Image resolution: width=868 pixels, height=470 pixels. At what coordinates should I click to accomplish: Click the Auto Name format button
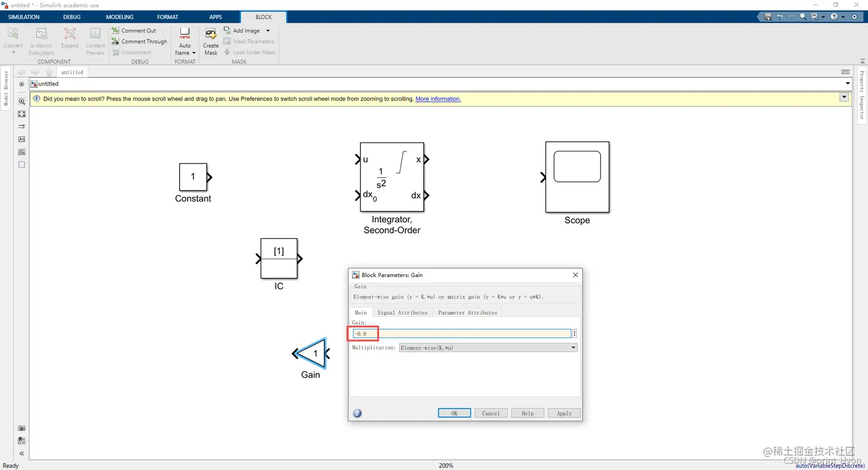coord(185,41)
